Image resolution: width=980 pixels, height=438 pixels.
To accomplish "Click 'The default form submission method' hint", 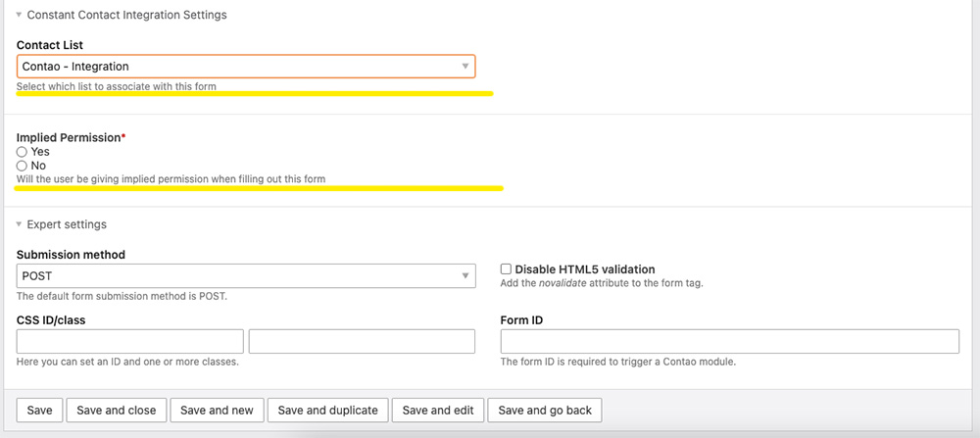I will (122, 296).
